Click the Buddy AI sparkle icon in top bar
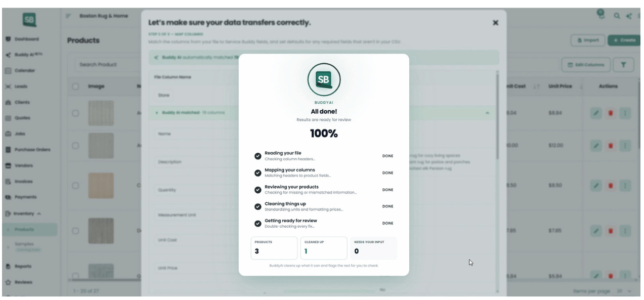The height and width of the screenshot is (300, 644). pos(629,17)
